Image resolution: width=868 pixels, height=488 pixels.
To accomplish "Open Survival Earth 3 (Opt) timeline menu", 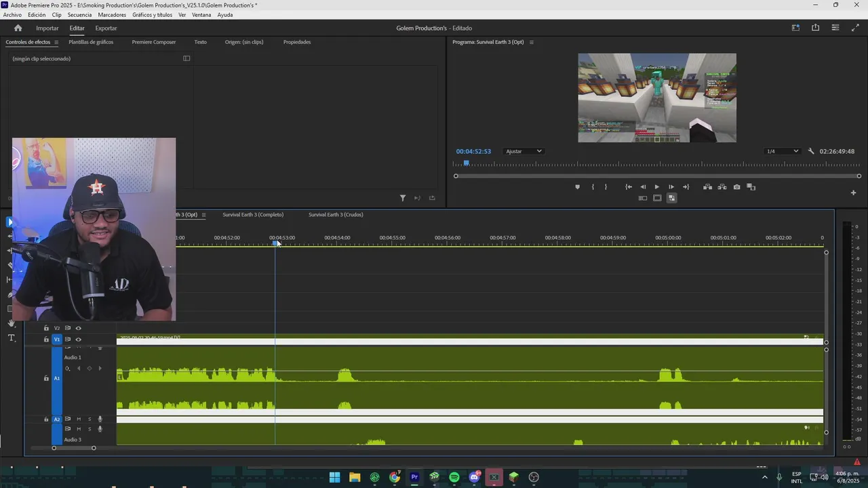I will (x=203, y=215).
